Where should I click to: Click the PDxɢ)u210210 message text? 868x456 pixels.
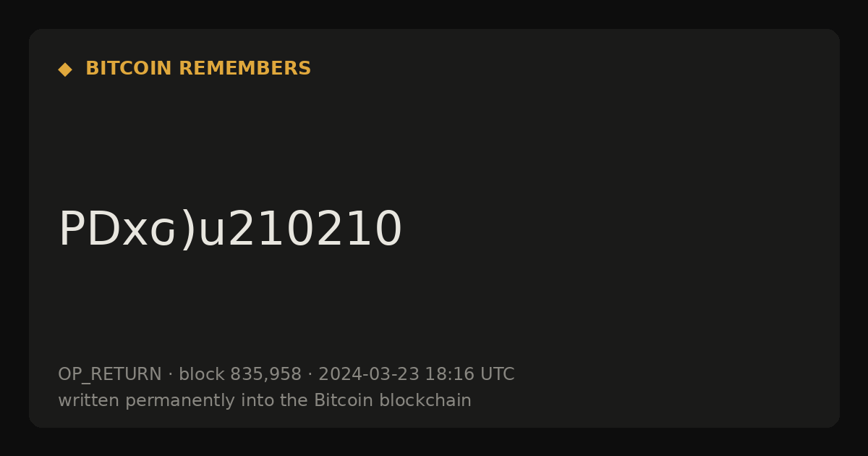point(230,229)
